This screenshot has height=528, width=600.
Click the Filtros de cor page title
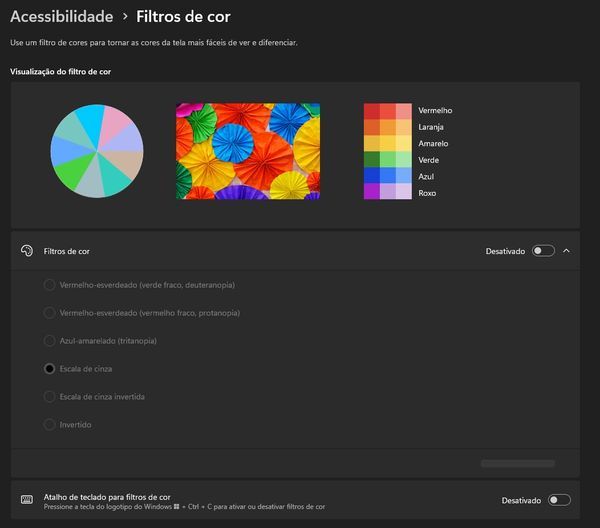pyautogui.click(x=183, y=17)
